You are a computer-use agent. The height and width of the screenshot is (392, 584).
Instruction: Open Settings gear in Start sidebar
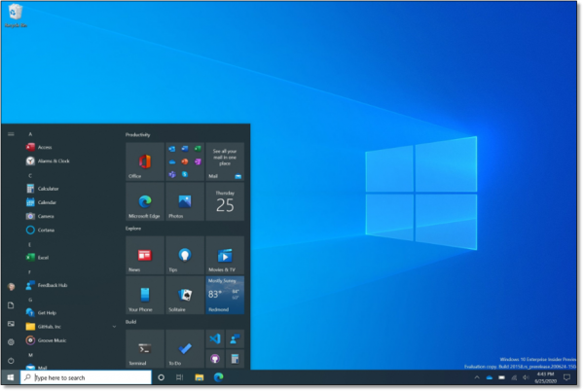click(11, 341)
